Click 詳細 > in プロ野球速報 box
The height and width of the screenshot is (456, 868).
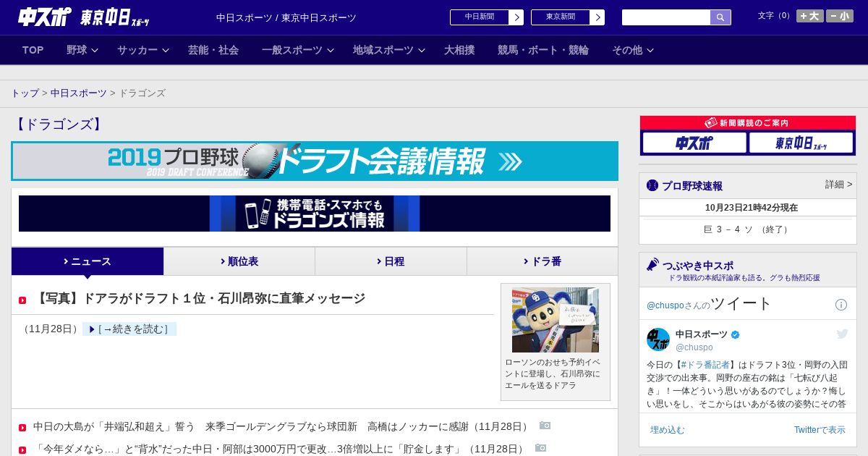[x=838, y=185]
